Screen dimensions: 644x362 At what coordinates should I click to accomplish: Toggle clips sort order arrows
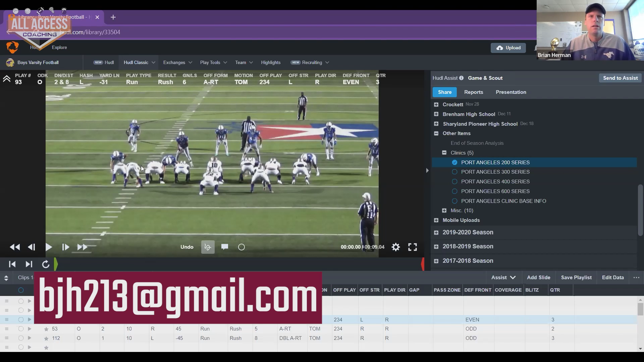[6, 278]
